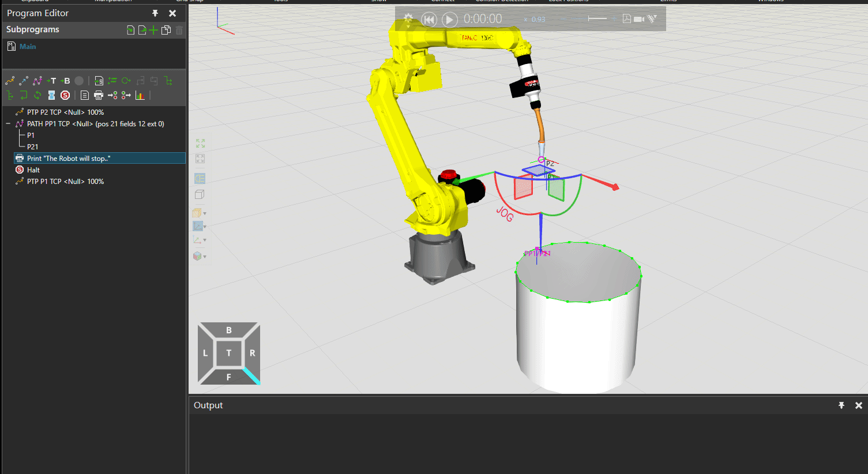Add a path motion statement

pos(37,81)
